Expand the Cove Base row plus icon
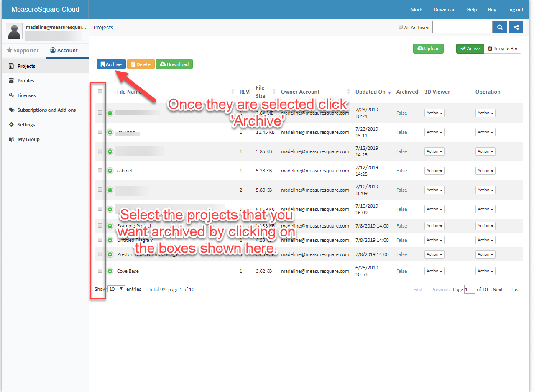534x392 pixels. click(110, 271)
